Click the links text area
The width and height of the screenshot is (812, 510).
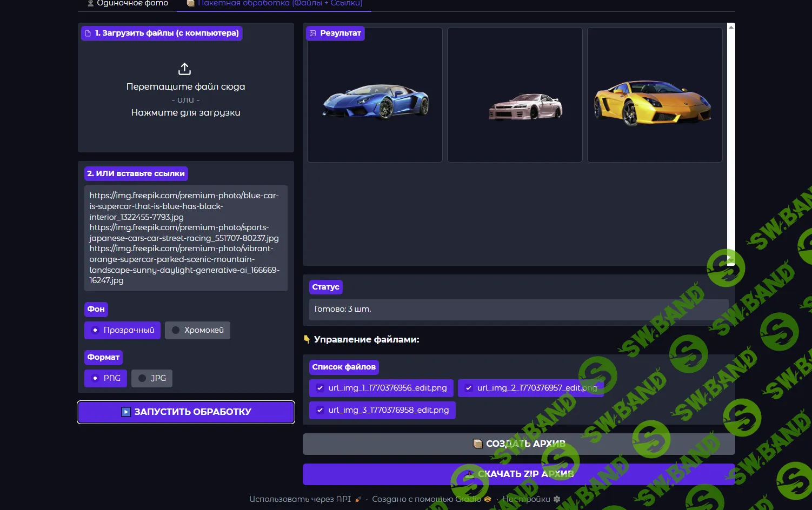[185, 238]
